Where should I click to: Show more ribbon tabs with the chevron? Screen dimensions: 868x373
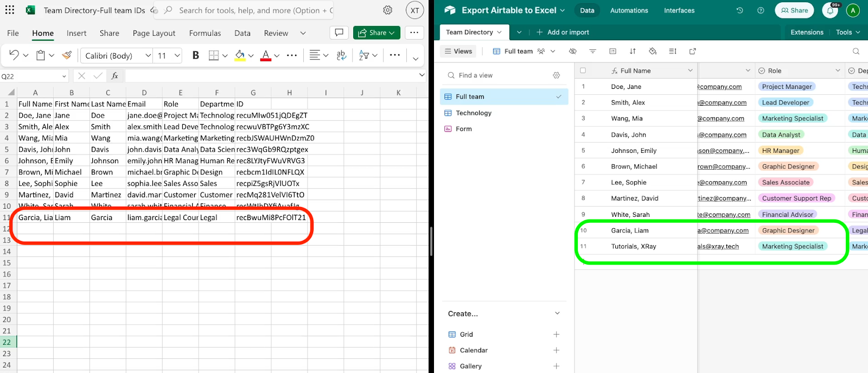(303, 33)
